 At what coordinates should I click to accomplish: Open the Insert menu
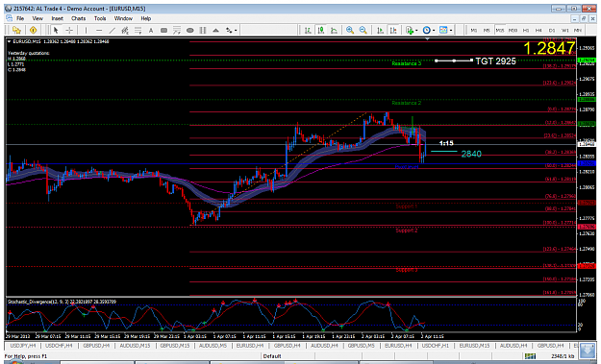tap(57, 18)
